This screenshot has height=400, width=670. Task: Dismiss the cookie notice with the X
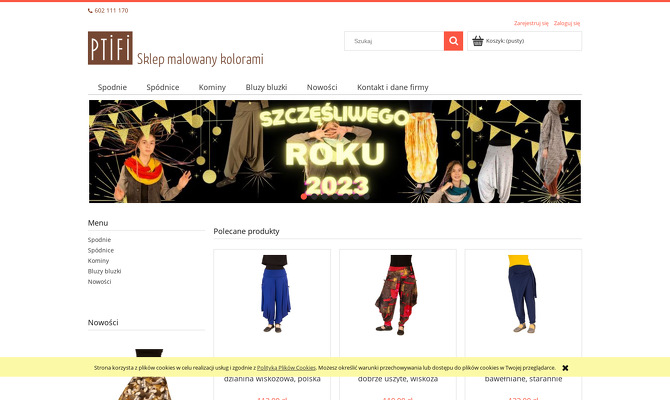(x=565, y=368)
